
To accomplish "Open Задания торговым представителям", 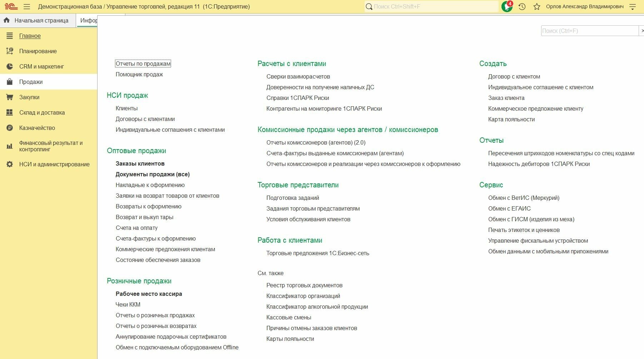I will click(x=313, y=208).
